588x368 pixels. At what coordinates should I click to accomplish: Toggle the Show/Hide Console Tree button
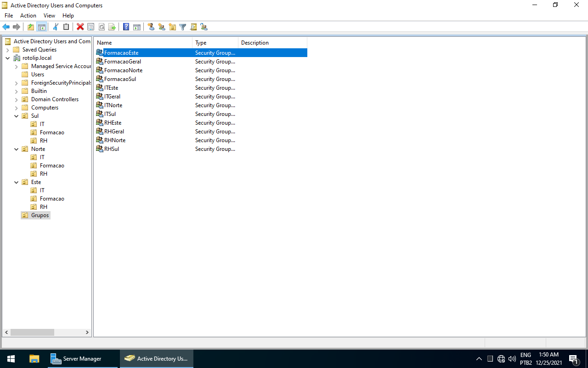tap(41, 27)
